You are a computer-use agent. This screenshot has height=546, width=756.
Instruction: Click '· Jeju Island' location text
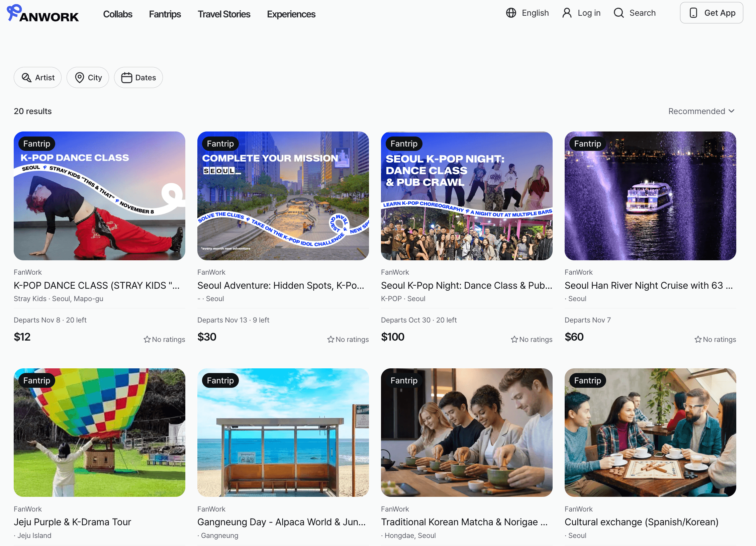pyautogui.click(x=32, y=535)
